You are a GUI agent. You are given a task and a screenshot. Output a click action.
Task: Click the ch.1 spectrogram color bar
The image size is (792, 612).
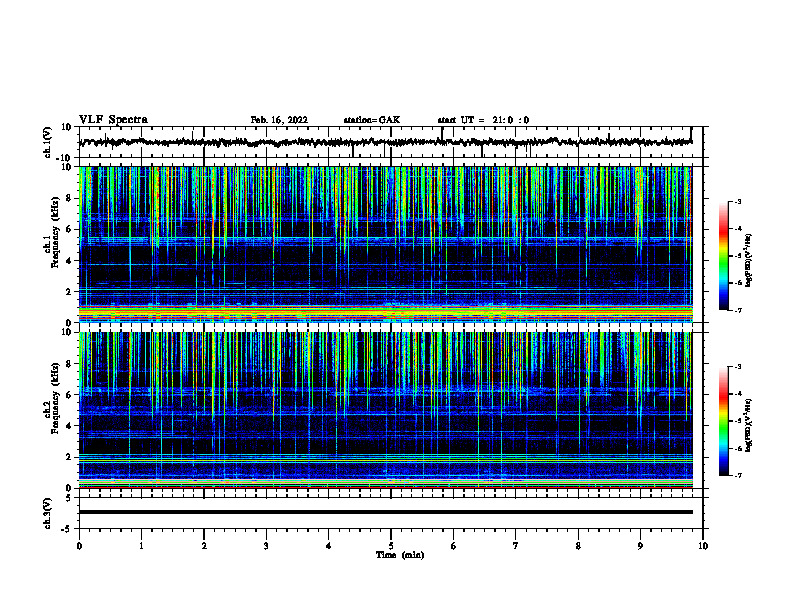click(x=723, y=256)
